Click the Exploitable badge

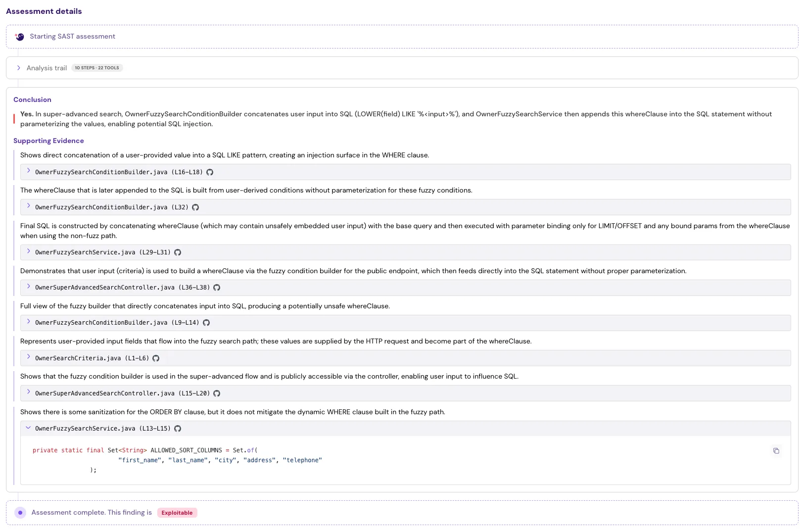tap(177, 513)
